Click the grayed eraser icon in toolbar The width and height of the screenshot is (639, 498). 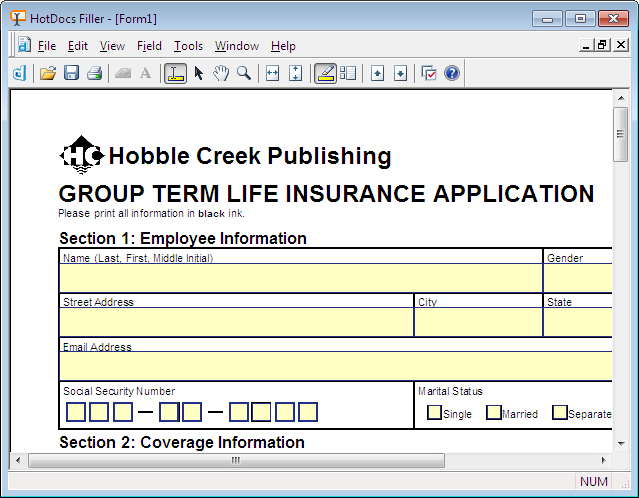(123, 74)
